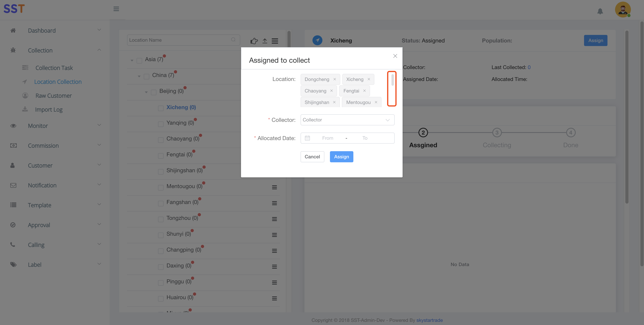Viewport: 644px width, 325px height.
Task: Open Raw Customer menu item
Action: point(53,96)
